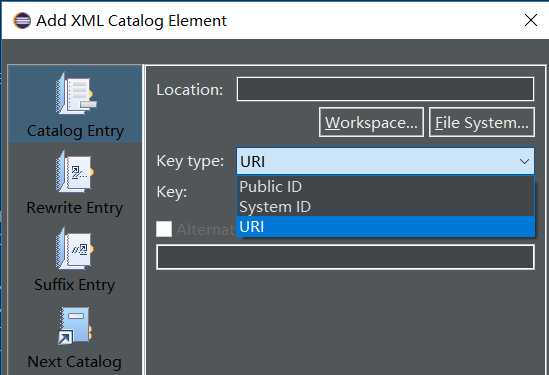Select the Catalog Entry notebook icon
This screenshot has width=549, height=375.
pos(76,93)
